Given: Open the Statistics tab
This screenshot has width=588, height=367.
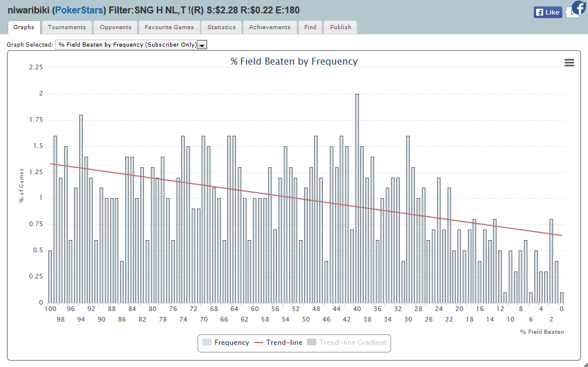Looking at the screenshot, I should click(221, 27).
